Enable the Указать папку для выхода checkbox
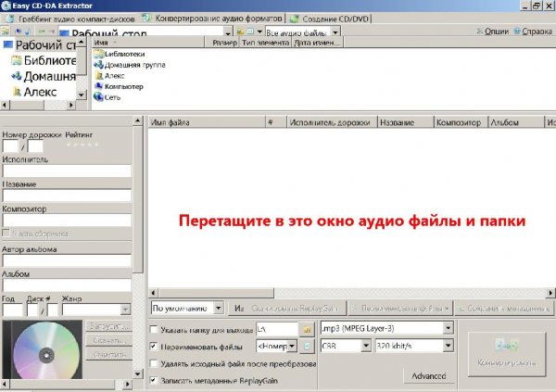556x392 pixels. point(154,330)
